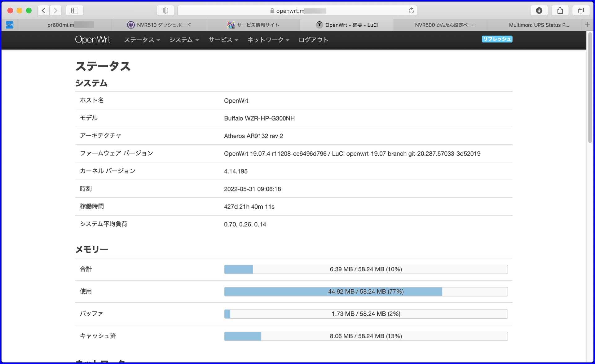Show all tabs overview icon

pyautogui.click(x=581, y=11)
